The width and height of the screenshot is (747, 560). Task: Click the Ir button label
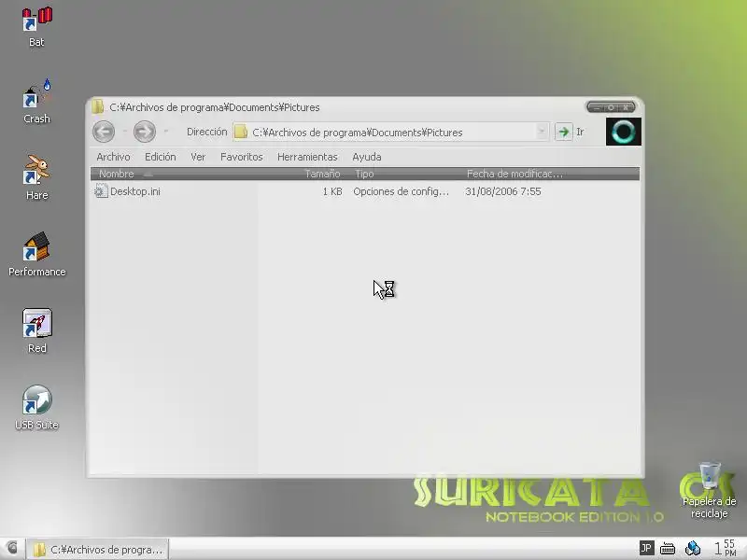[x=580, y=132]
